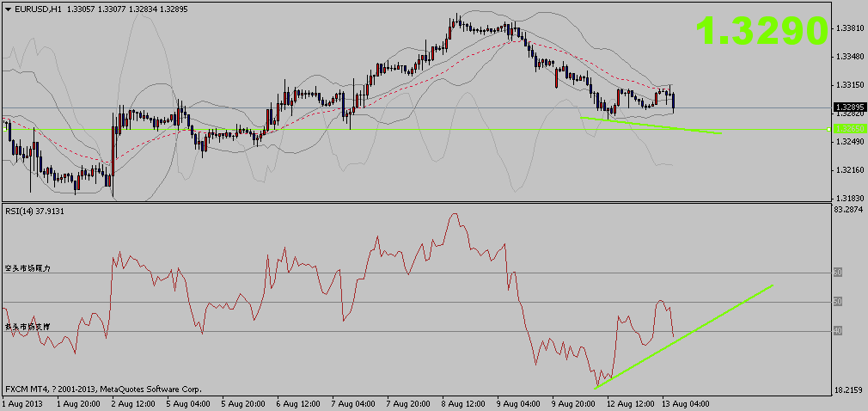868x411 pixels.
Task: Click the current price tag 1.32895
Action: 848,107
